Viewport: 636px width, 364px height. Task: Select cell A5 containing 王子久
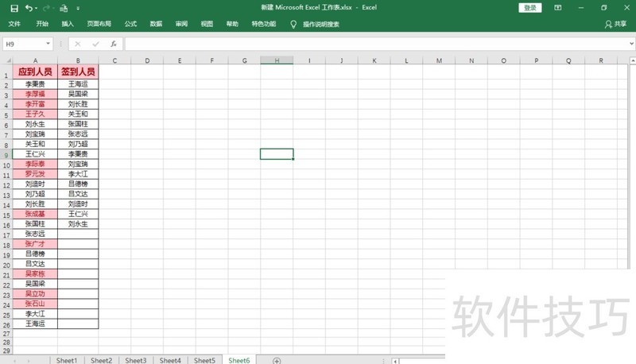(35, 114)
